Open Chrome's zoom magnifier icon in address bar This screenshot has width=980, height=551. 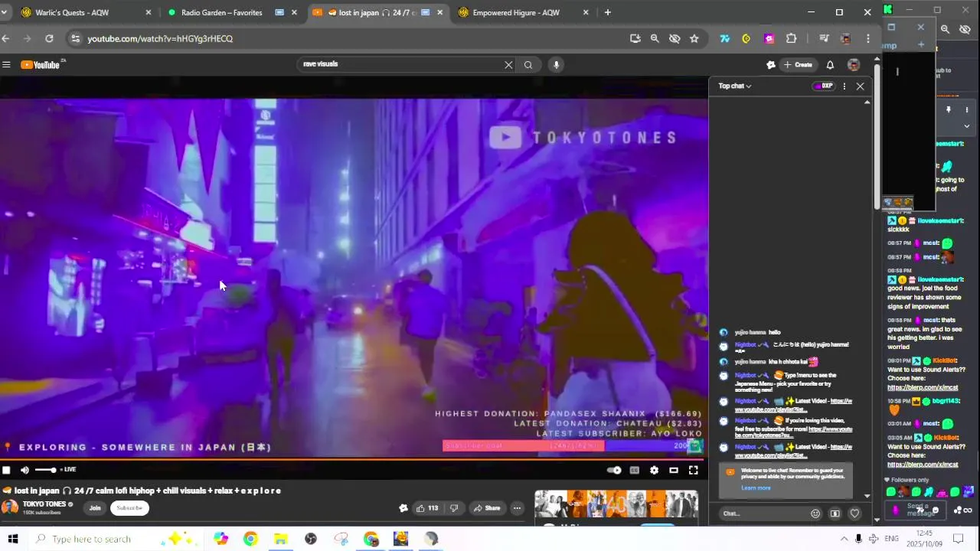coord(655,38)
